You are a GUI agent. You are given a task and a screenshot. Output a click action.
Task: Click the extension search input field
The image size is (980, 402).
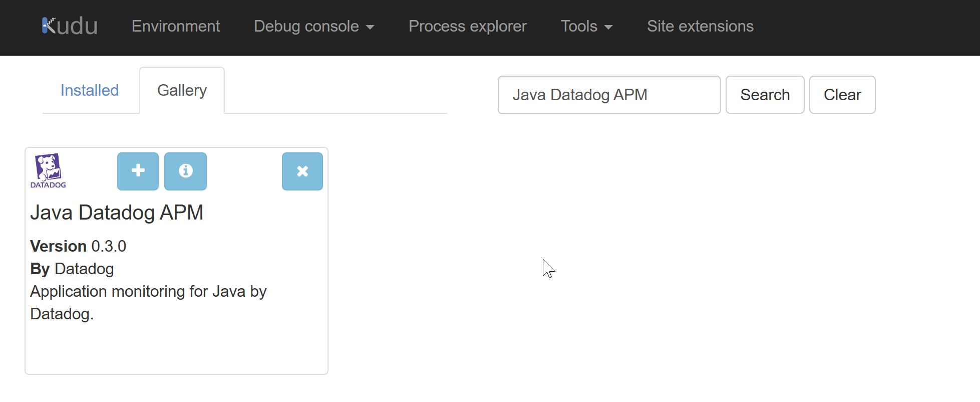(x=609, y=95)
